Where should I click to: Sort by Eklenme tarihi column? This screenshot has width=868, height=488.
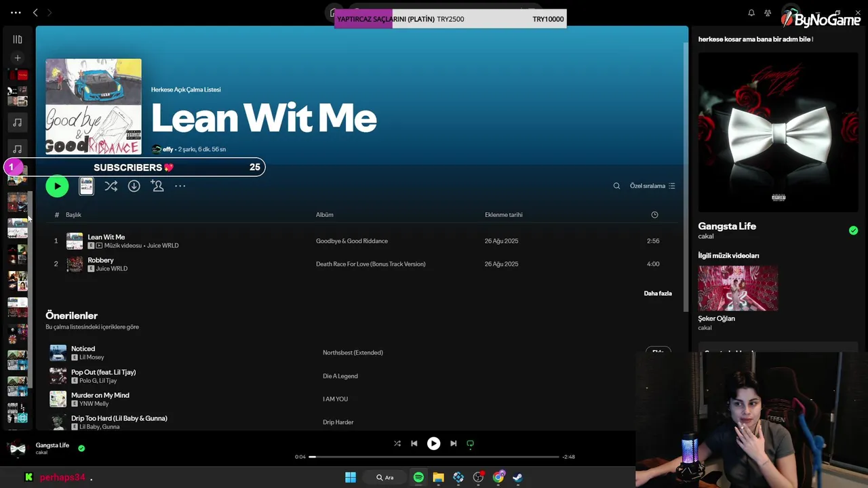[503, 215]
